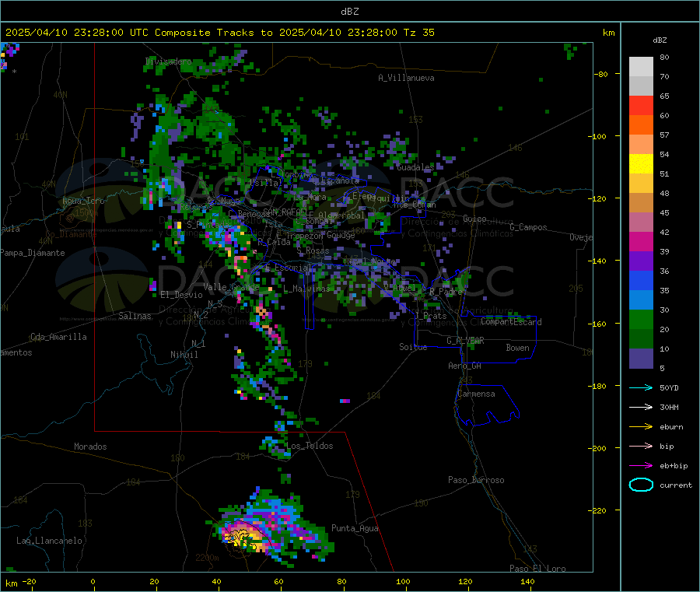Pick the gray swatch between 70 and 65
The image size is (700, 592).
[x=641, y=86]
